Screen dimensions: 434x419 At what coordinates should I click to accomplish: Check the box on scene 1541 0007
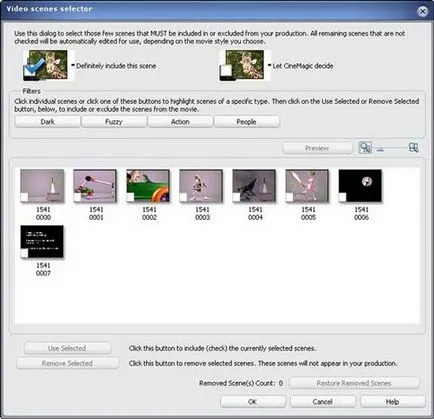pos(24,253)
